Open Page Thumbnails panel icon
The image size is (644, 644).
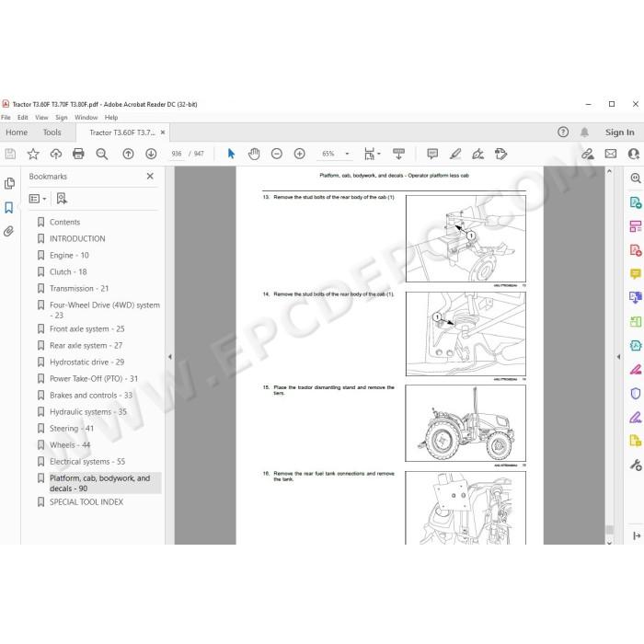pyautogui.click(x=9, y=183)
